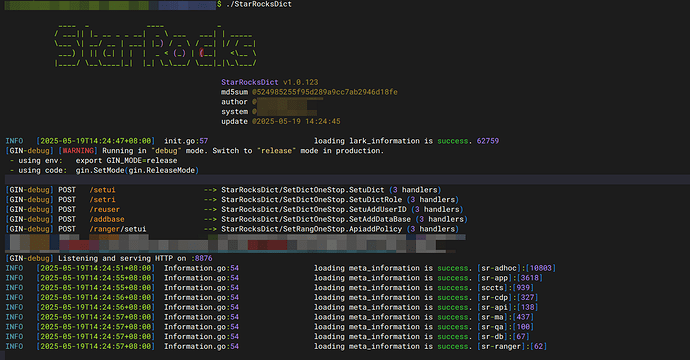Click the /reuser route path
The width and height of the screenshot is (690, 360).
[x=104, y=209]
